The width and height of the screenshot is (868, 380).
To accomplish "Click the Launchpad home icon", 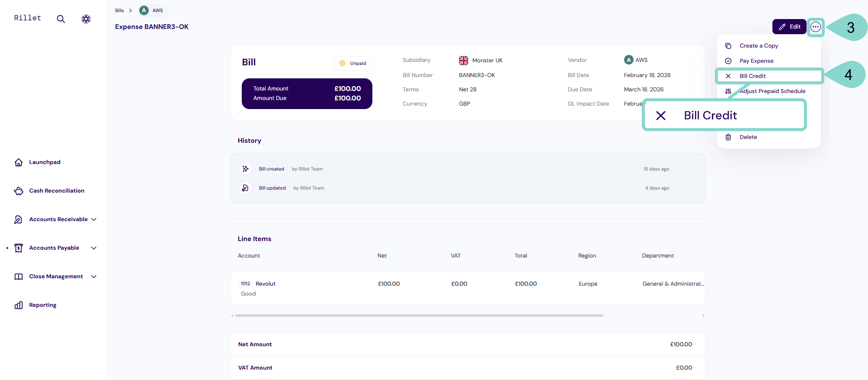I will (x=19, y=162).
